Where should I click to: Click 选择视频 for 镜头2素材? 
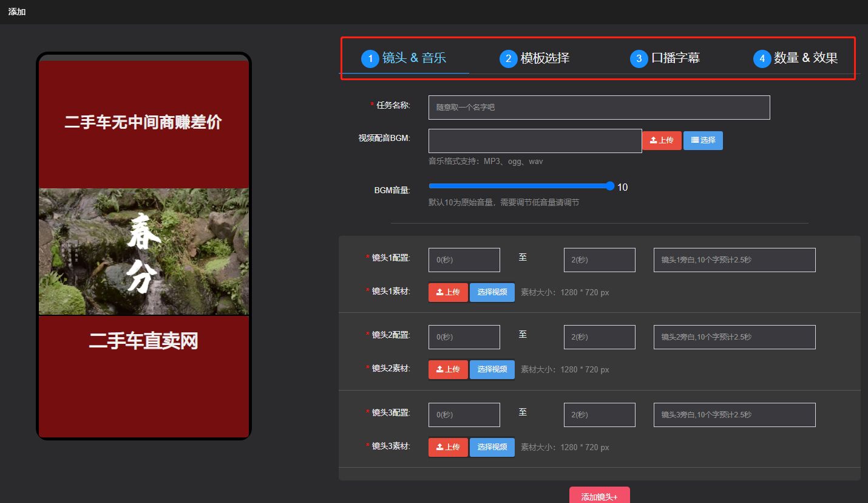point(492,369)
